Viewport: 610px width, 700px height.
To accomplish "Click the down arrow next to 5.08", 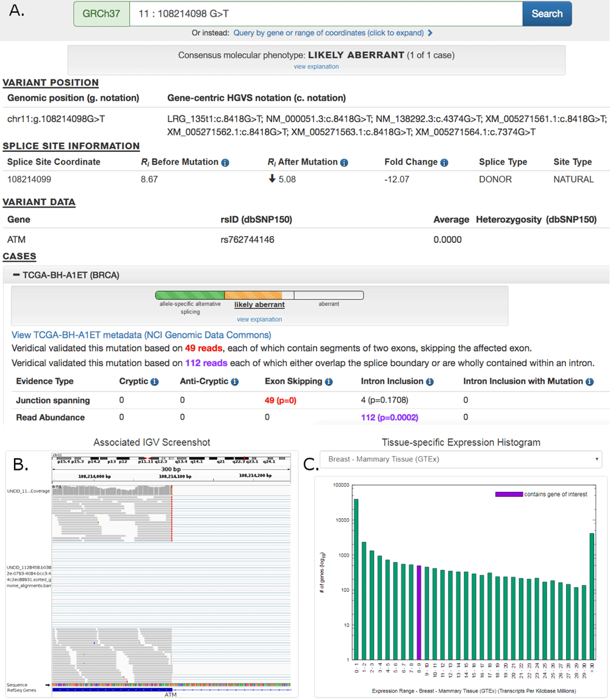I will pyautogui.click(x=272, y=179).
